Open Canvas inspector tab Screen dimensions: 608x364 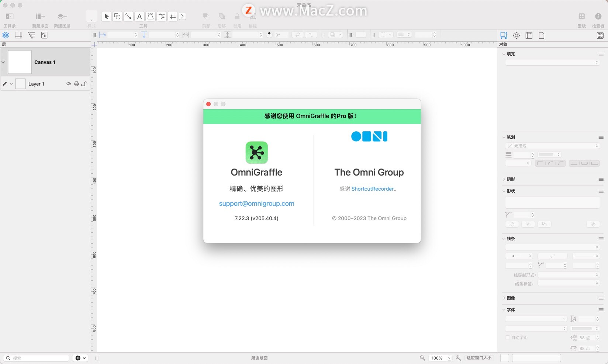[529, 35]
